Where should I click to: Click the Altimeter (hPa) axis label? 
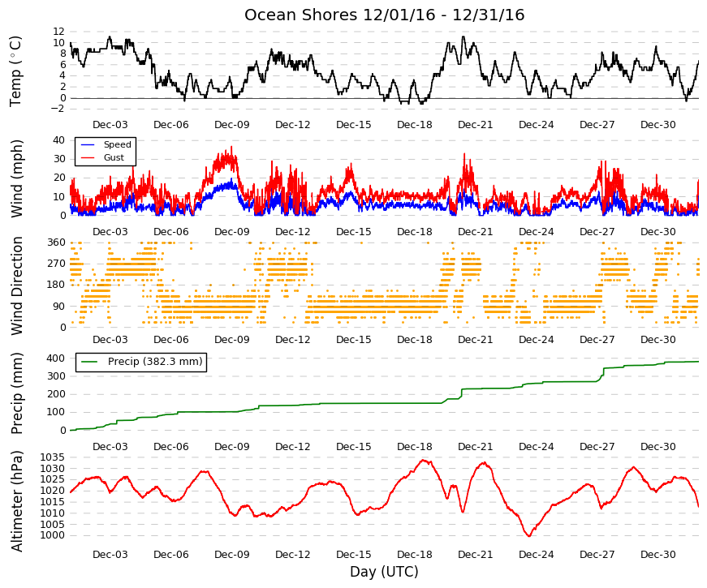[16, 501]
